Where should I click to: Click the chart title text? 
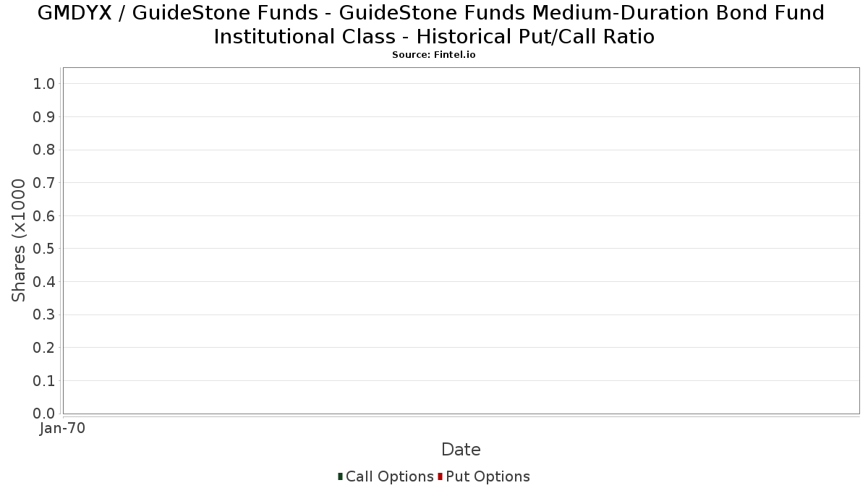433,24
